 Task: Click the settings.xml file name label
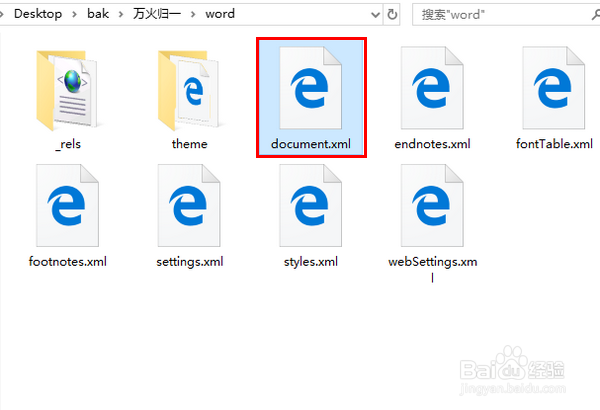pyautogui.click(x=190, y=262)
